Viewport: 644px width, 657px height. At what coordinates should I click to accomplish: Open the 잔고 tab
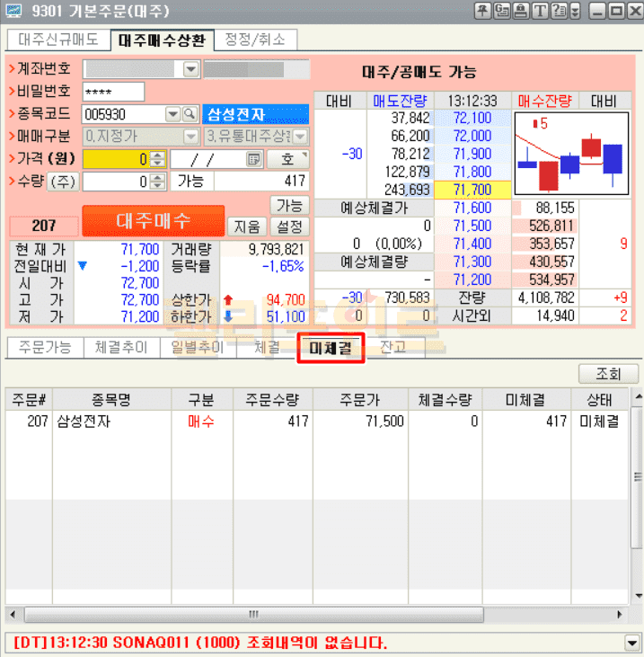pyautogui.click(x=393, y=348)
